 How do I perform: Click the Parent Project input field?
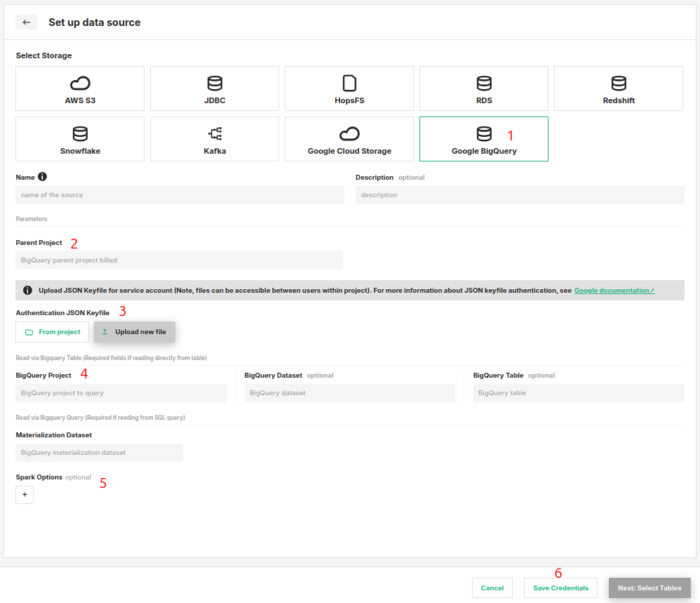(179, 260)
